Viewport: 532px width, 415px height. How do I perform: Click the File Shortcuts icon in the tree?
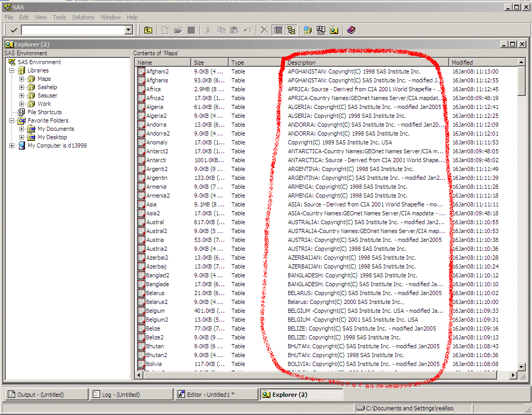click(x=21, y=112)
